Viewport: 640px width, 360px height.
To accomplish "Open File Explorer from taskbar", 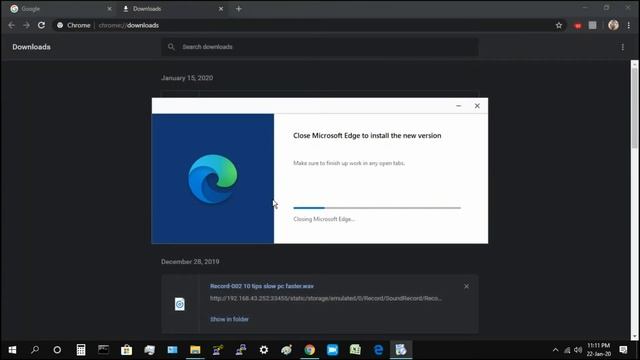I will [195, 350].
